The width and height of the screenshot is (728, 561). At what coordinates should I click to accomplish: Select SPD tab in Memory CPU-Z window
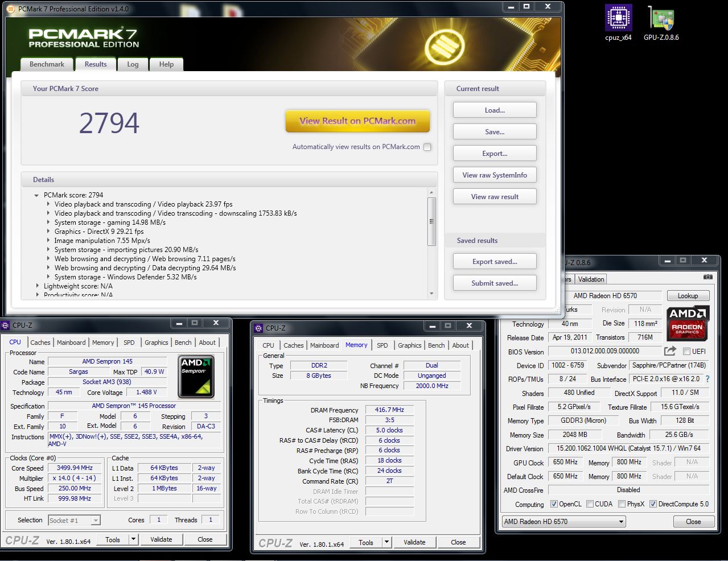point(382,345)
